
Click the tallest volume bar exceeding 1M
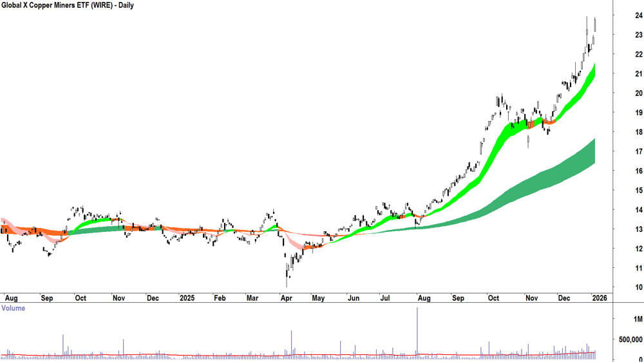[x=417, y=333]
